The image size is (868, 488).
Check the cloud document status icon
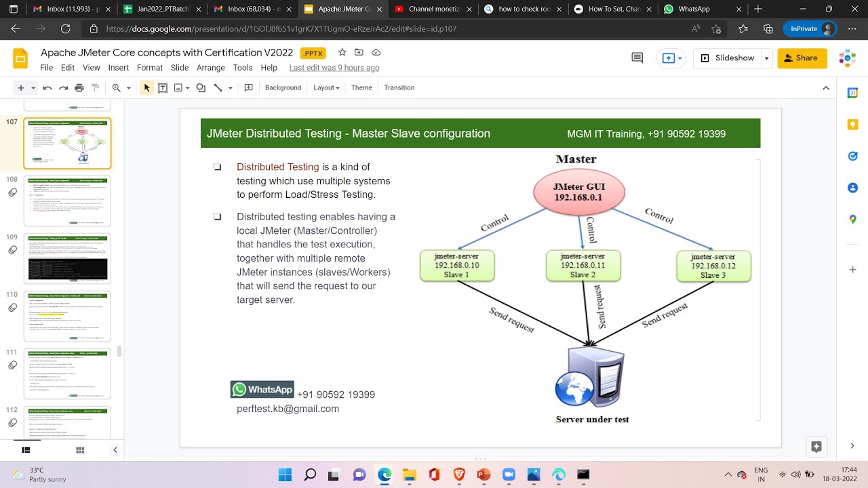click(x=376, y=52)
